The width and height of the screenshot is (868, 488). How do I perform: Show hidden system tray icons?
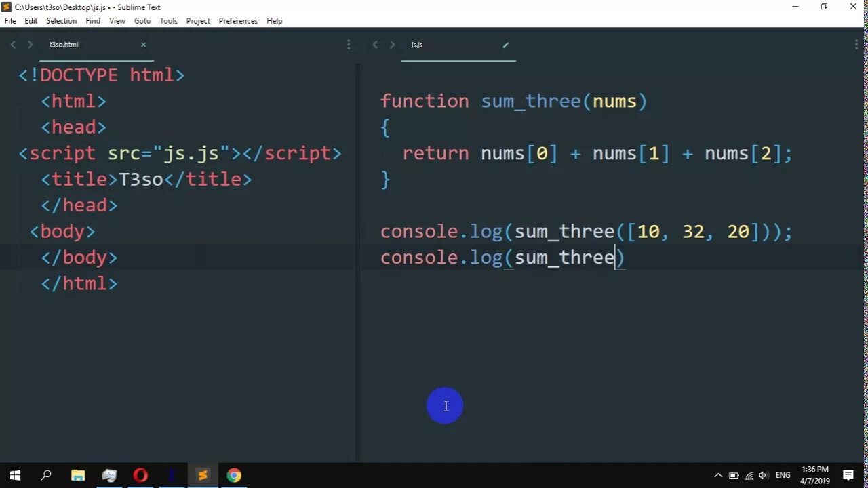(x=718, y=475)
